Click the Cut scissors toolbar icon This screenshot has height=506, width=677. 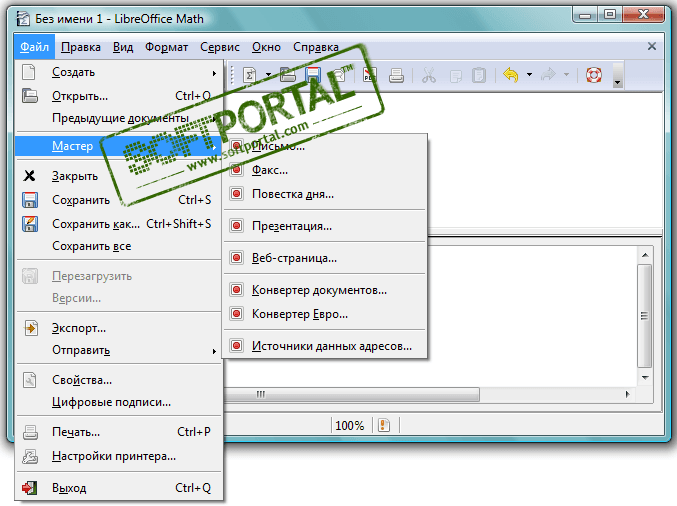point(429,76)
